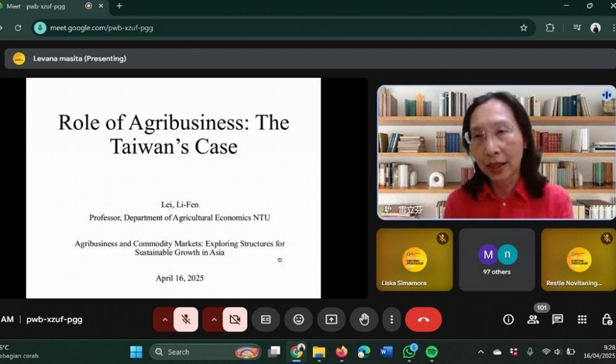Click the audio indicator on Lei Li-Fen's video
The width and height of the screenshot is (616, 364).
(606, 95)
